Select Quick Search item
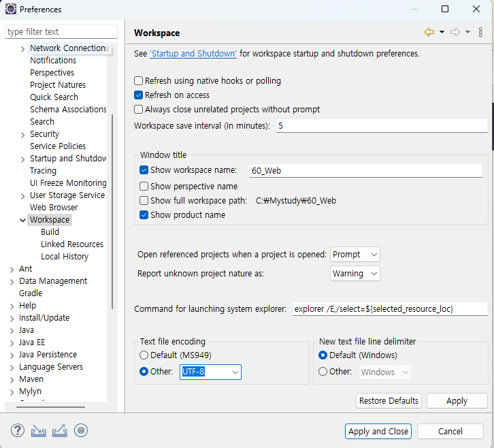The image size is (494, 448). point(54,97)
